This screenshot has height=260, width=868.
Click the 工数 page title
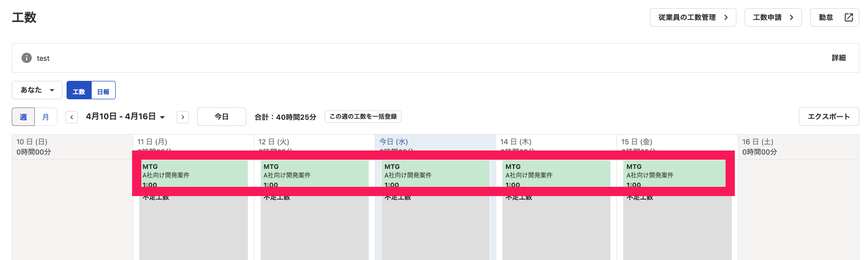24,17
